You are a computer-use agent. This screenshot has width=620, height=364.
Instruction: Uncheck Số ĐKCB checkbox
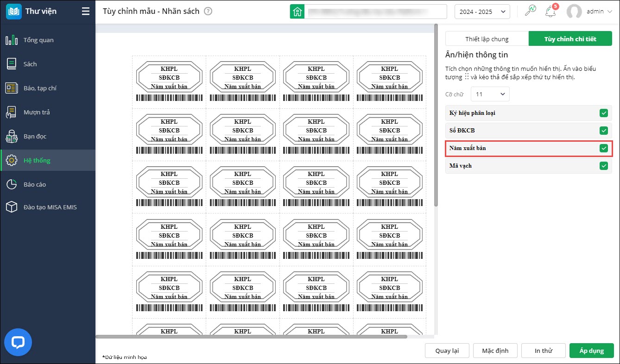(603, 131)
